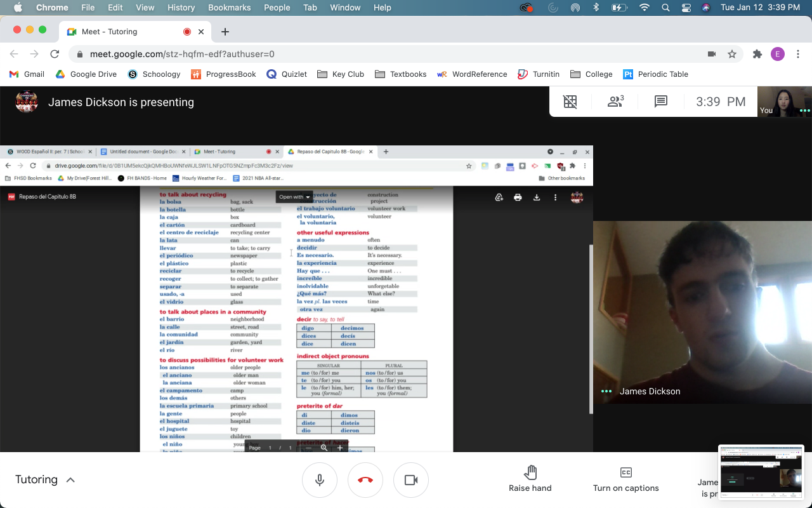The image size is (812, 508).
Task: Open the meeting chat panel
Action: coord(661,102)
